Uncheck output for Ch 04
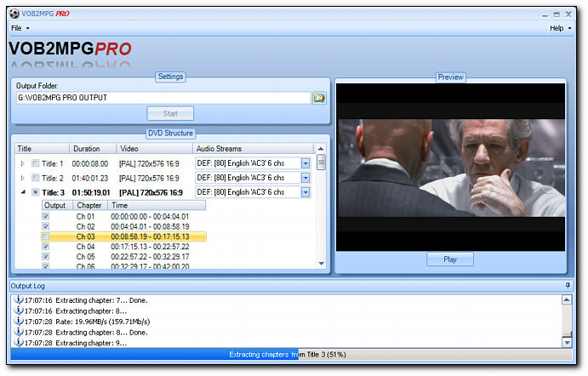 coord(45,247)
